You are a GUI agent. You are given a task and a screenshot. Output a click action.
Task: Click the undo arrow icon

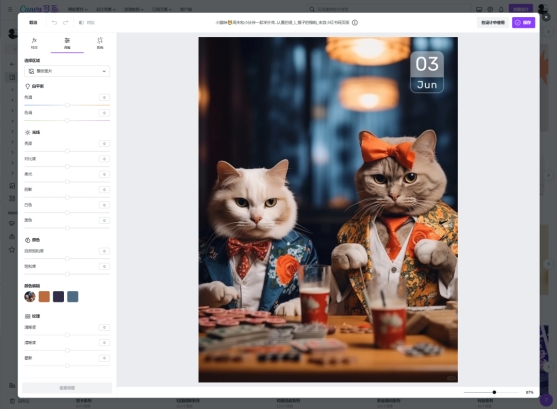[54, 23]
